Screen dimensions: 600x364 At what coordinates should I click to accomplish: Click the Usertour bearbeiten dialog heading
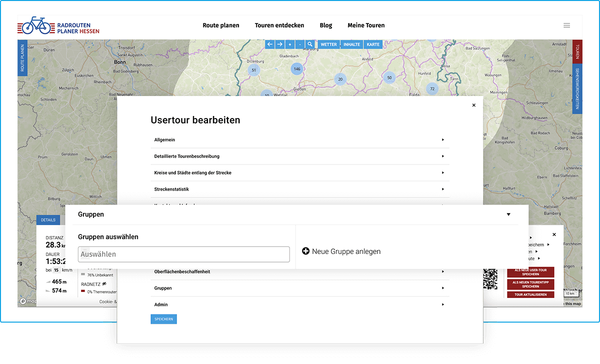point(195,120)
